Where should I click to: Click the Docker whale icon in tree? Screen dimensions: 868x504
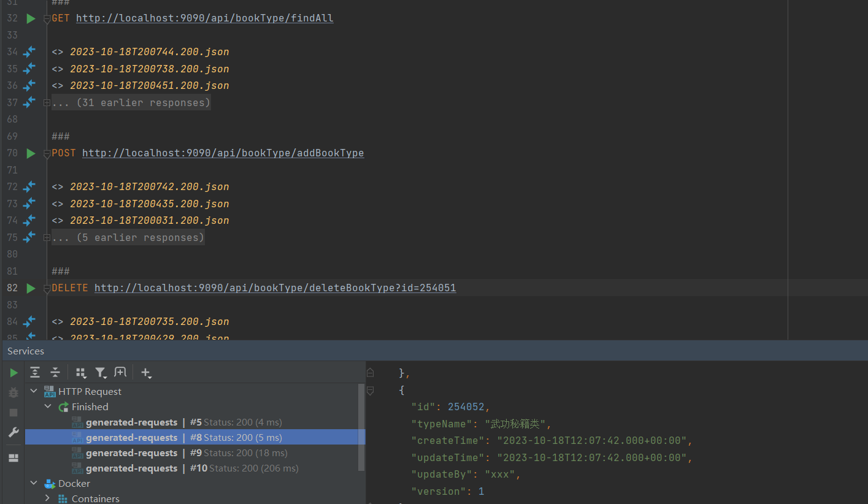tap(50, 484)
